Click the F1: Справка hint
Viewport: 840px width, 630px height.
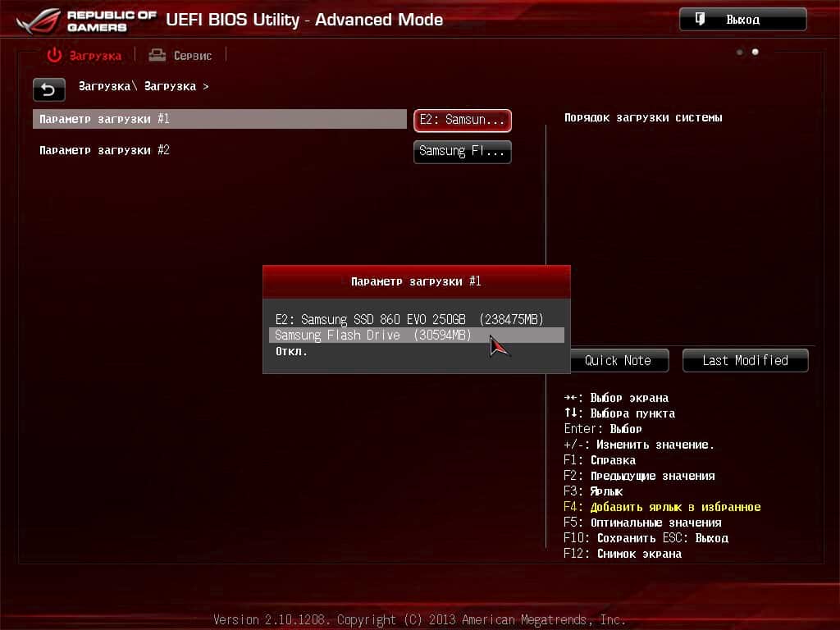(x=600, y=460)
